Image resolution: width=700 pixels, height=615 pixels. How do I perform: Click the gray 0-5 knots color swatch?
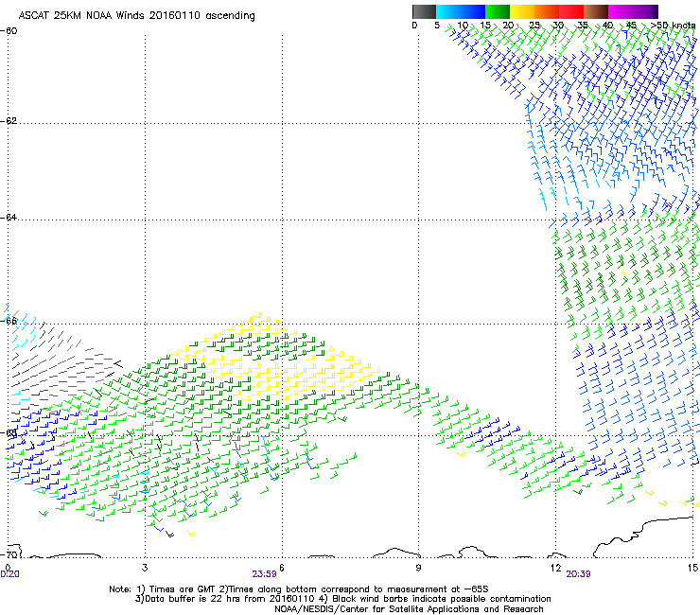coord(424,11)
